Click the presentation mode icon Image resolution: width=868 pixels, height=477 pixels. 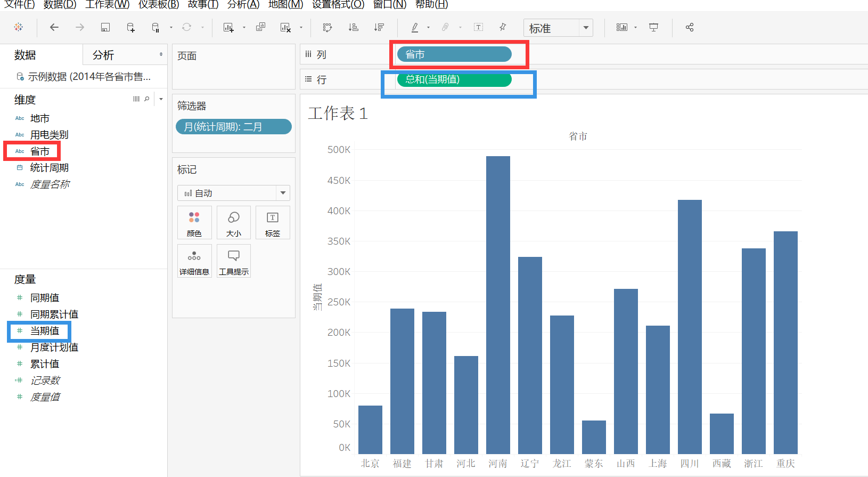coord(653,27)
